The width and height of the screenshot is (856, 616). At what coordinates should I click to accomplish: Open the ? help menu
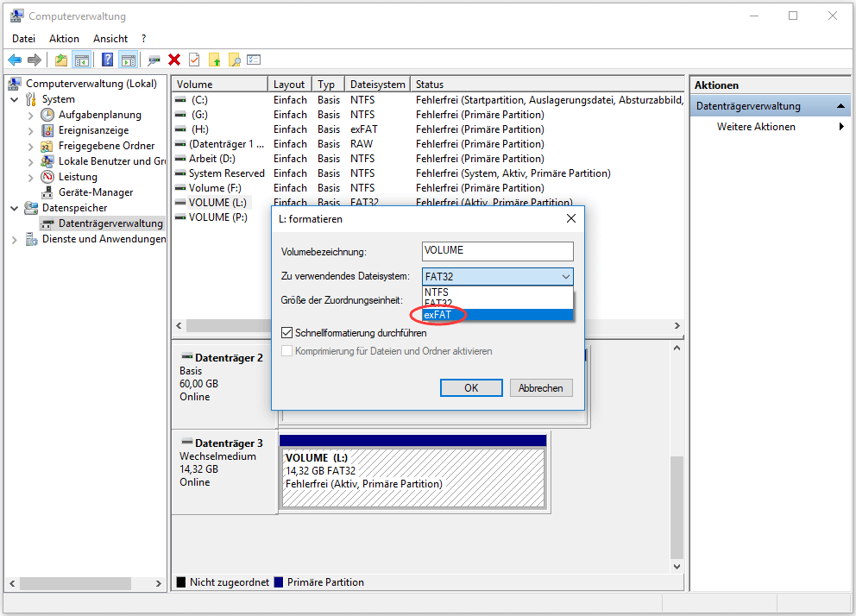143,39
